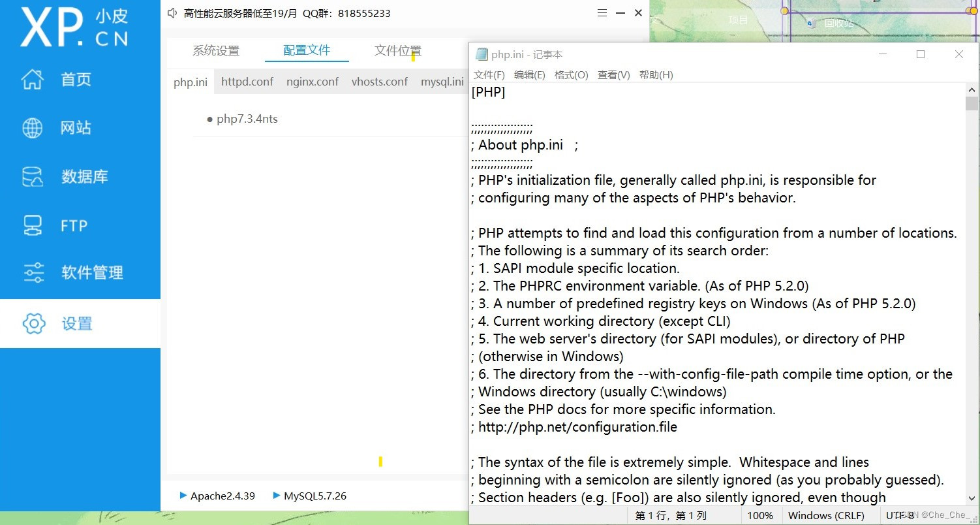Viewport: 980px width, 525px height.
Task: Select the nginx.conf config tab
Action: click(x=313, y=82)
